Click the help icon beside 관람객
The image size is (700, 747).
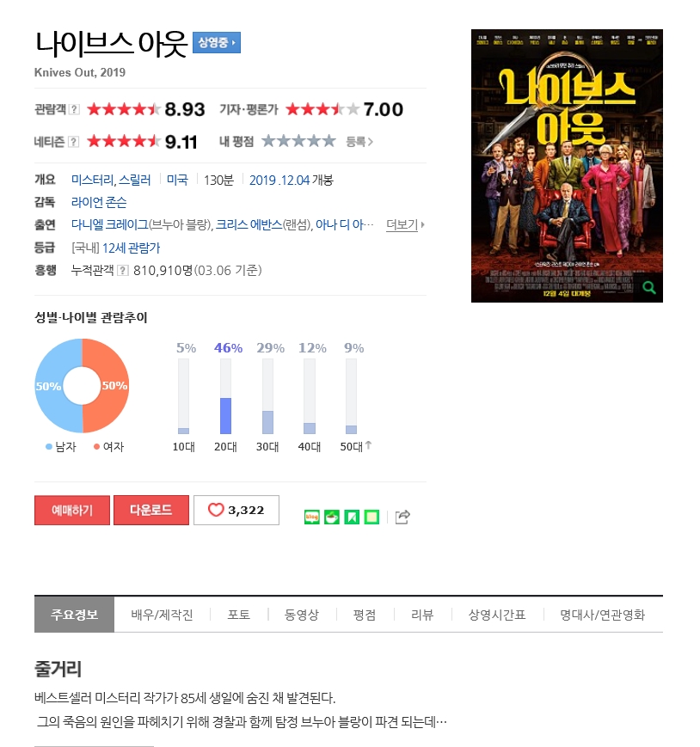click(74, 109)
